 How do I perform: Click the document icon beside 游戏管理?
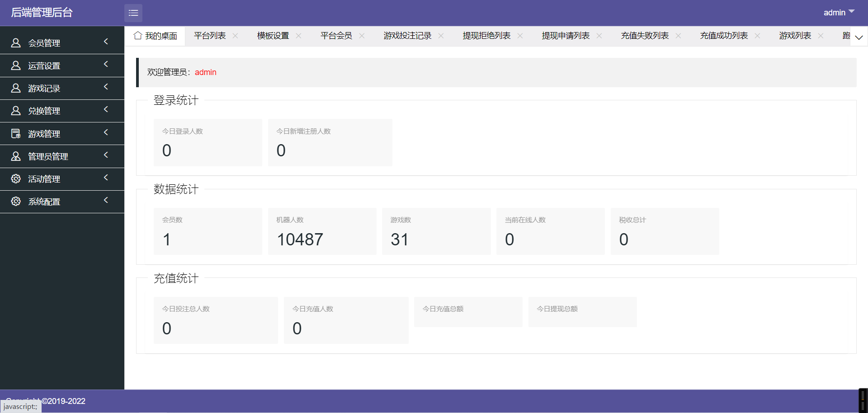click(x=16, y=134)
